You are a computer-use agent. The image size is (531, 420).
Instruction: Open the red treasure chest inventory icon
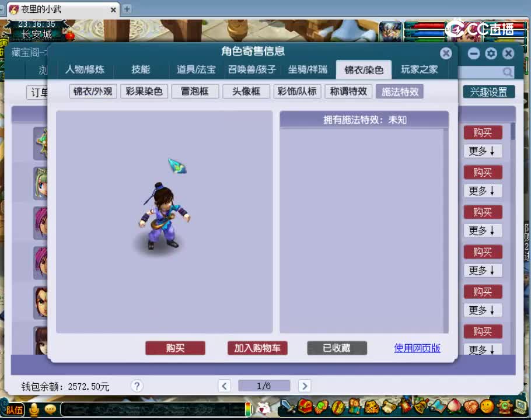(x=305, y=407)
